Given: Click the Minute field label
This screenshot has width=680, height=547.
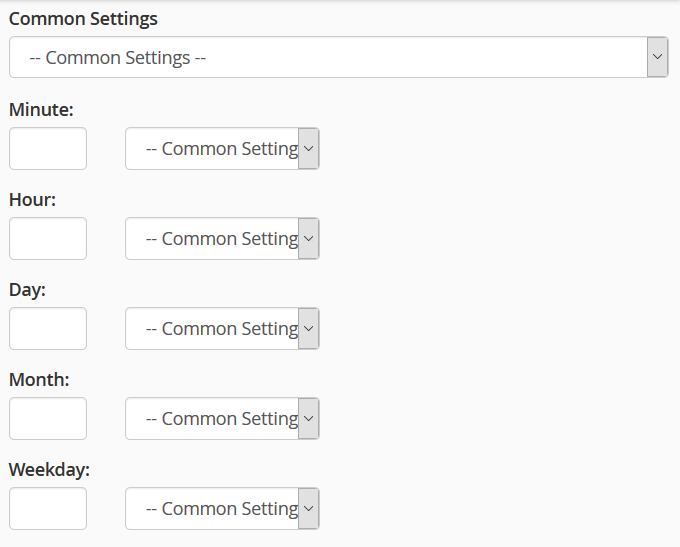Looking at the screenshot, I should tap(41, 109).
